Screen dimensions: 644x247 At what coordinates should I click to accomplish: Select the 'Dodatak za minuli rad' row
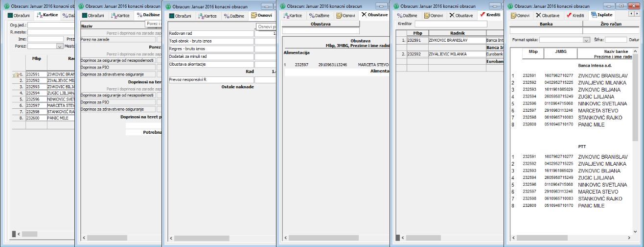point(211,57)
